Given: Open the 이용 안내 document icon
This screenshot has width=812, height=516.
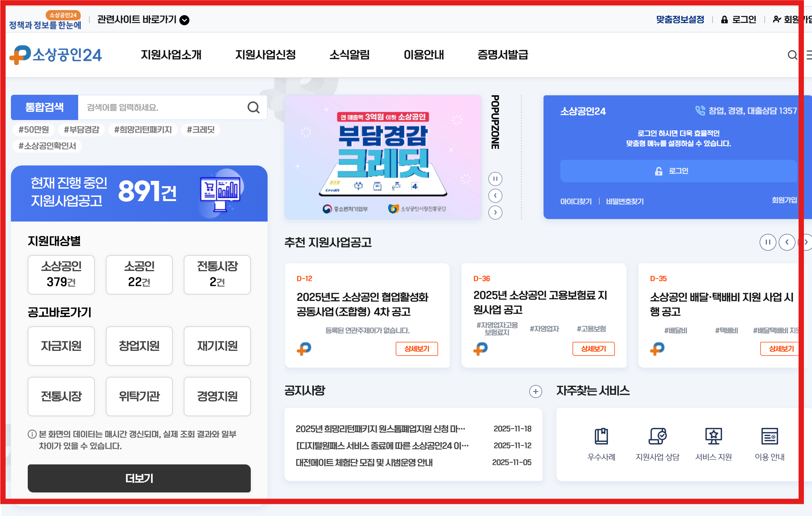Looking at the screenshot, I should pos(769,436).
